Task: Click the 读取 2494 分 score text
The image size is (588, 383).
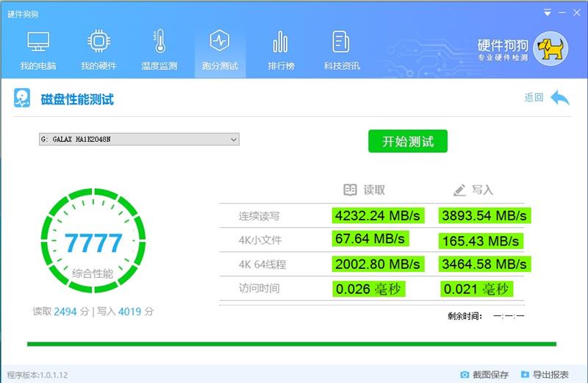Action: (61, 312)
